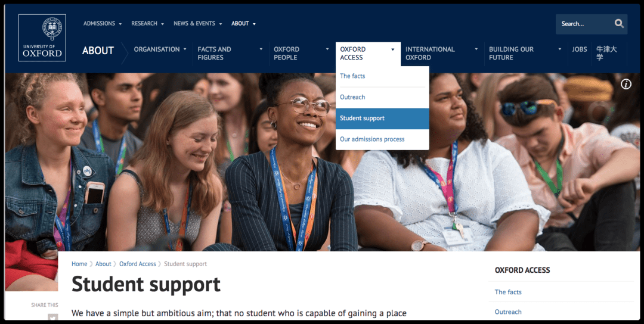Go to Home breadcrumb link
This screenshot has width=644, height=324.
tap(79, 264)
